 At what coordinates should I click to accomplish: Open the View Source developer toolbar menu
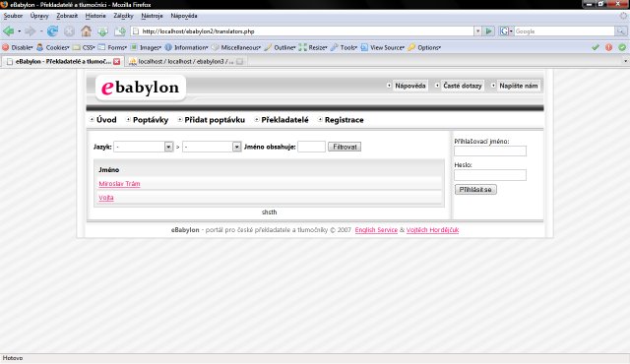(383, 47)
